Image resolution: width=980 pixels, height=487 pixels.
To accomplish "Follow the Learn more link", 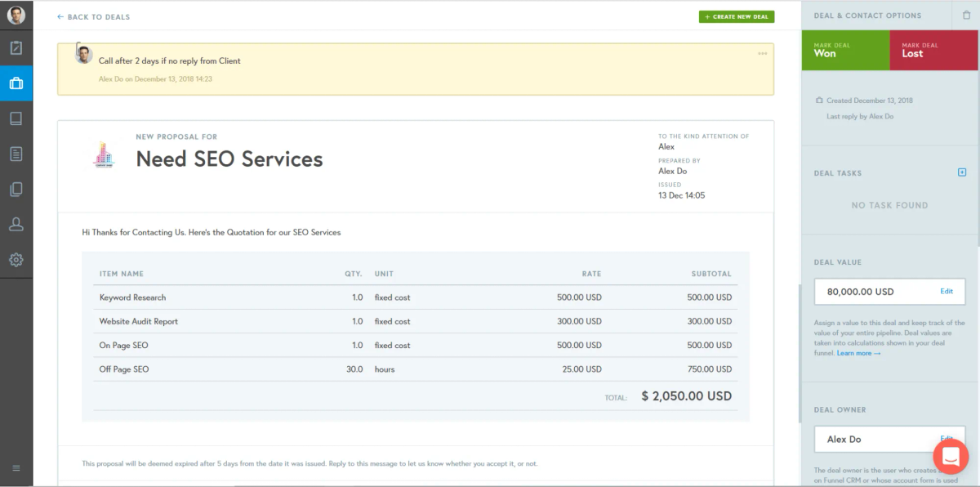I will pos(858,353).
